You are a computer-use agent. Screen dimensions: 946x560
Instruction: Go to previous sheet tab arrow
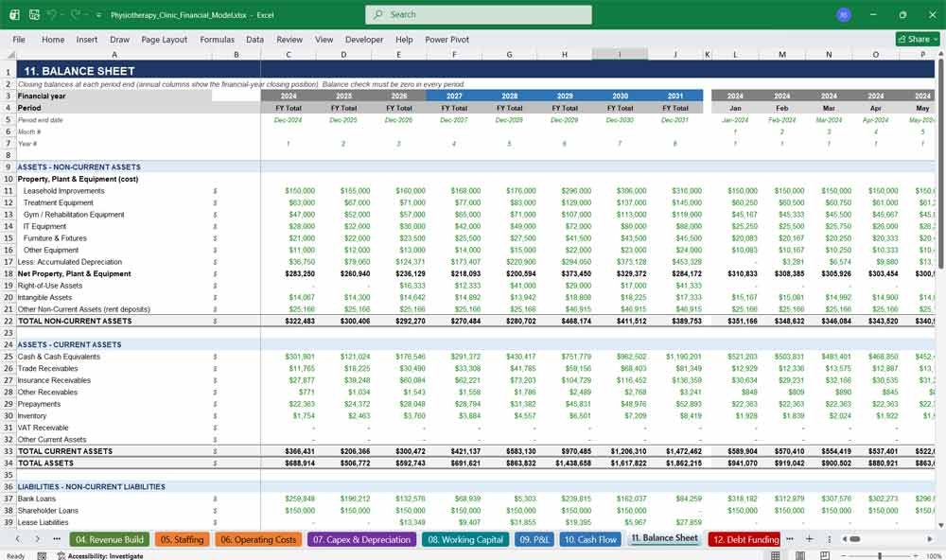18,539
